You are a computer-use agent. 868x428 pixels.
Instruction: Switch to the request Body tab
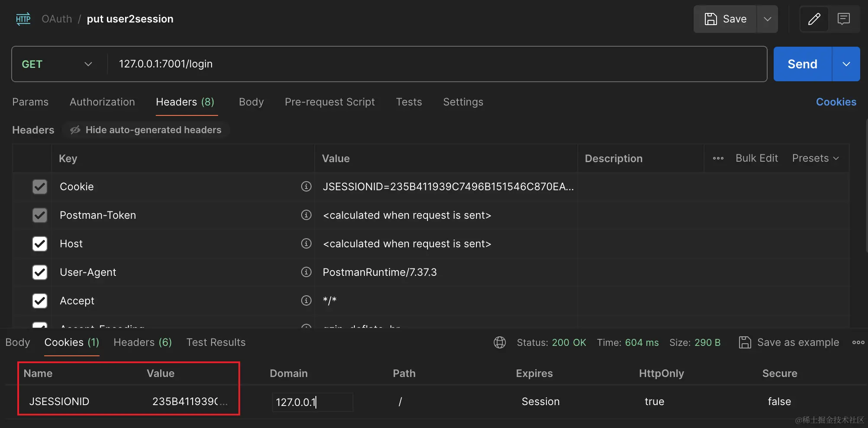pos(251,102)
